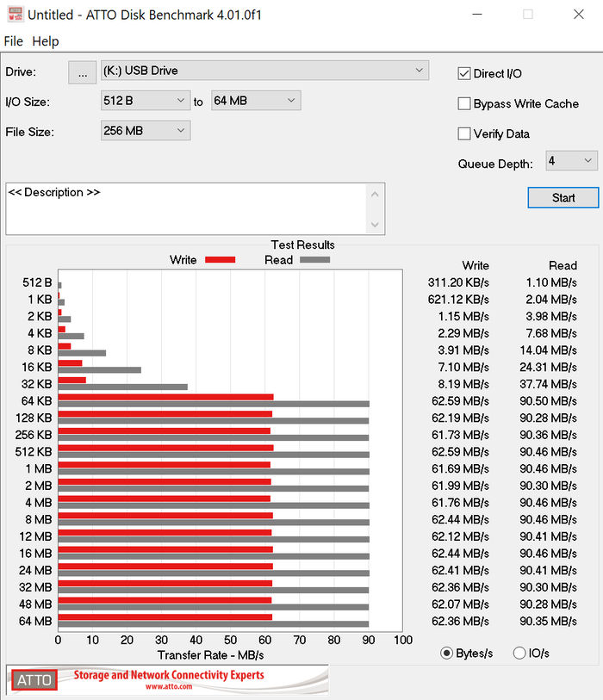Click the red Write legend swatch
This screenshot has width=603, height=700.
point(220,260)
